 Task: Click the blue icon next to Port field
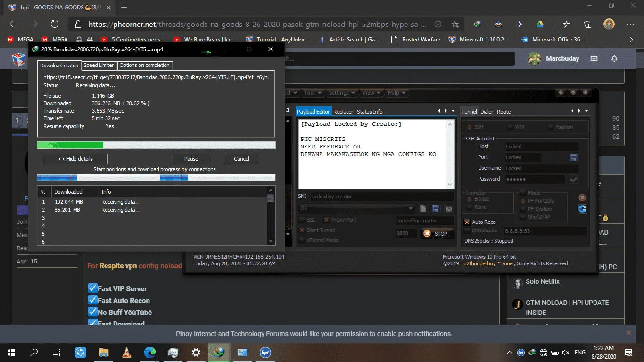(574, 157)
